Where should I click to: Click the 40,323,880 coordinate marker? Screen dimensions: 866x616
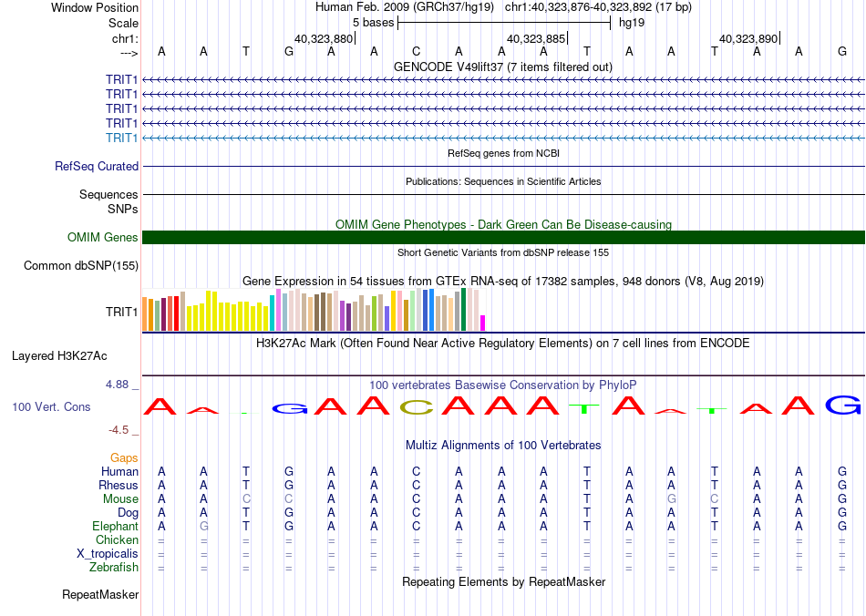pyautogui.click(x=323, y=38)
